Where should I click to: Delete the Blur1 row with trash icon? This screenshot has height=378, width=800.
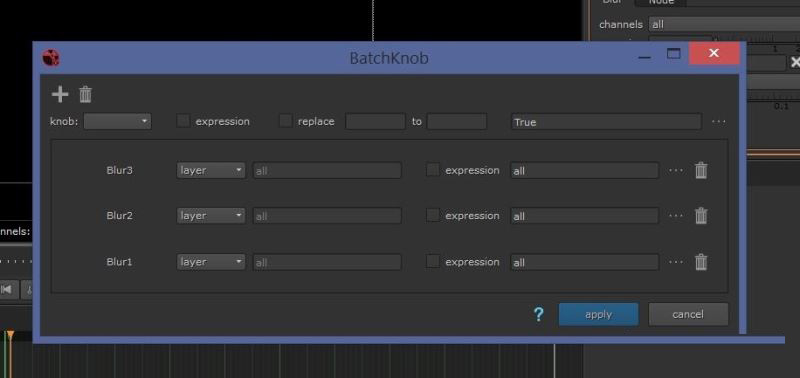(701, 262)
